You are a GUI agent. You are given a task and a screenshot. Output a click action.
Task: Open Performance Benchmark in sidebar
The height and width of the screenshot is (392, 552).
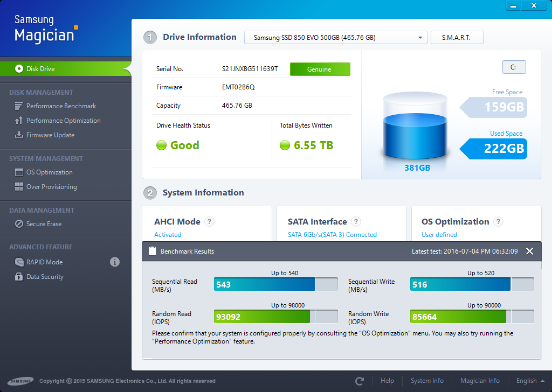[x=61, y=106]
